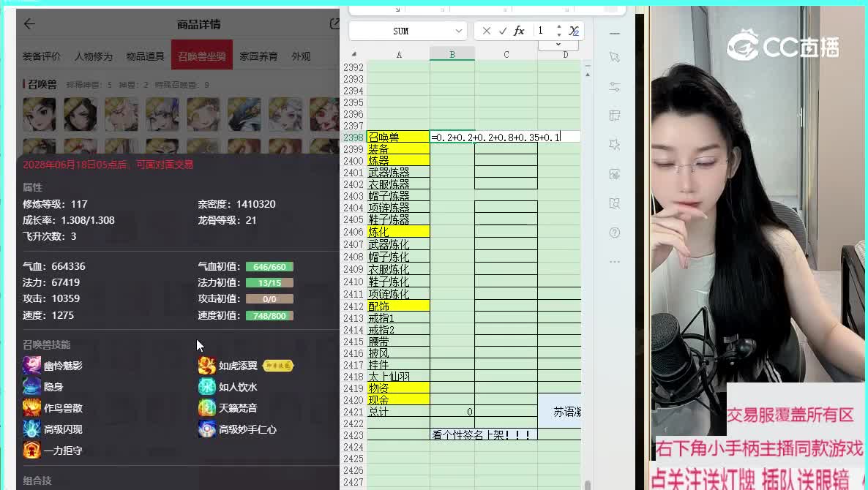Screen dimensions: 868x490
Task: Cancel the formula with the X icon
Action: click(486, 31)
